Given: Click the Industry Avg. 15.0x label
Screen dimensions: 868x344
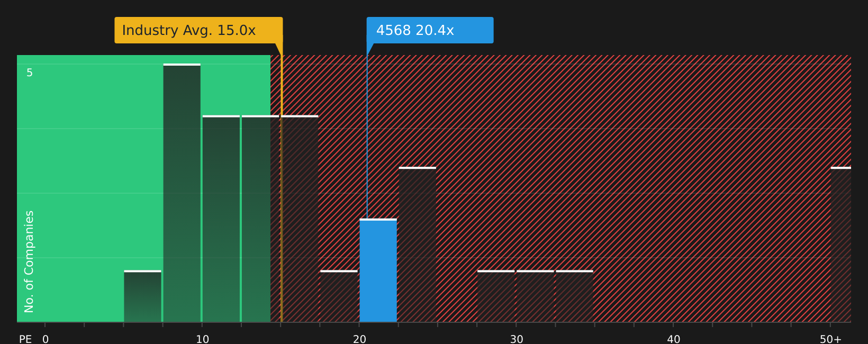Looking at the screenshot, I should click(198, 30).
